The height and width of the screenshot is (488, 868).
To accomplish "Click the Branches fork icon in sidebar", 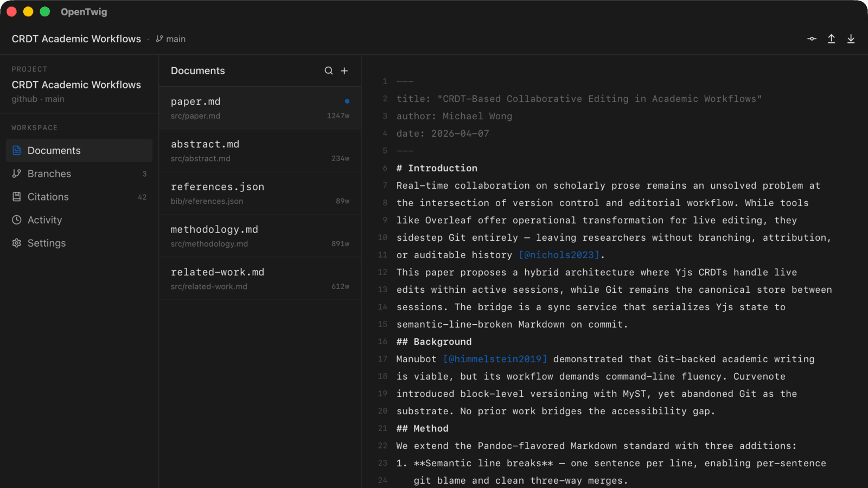I will [17, 174].
